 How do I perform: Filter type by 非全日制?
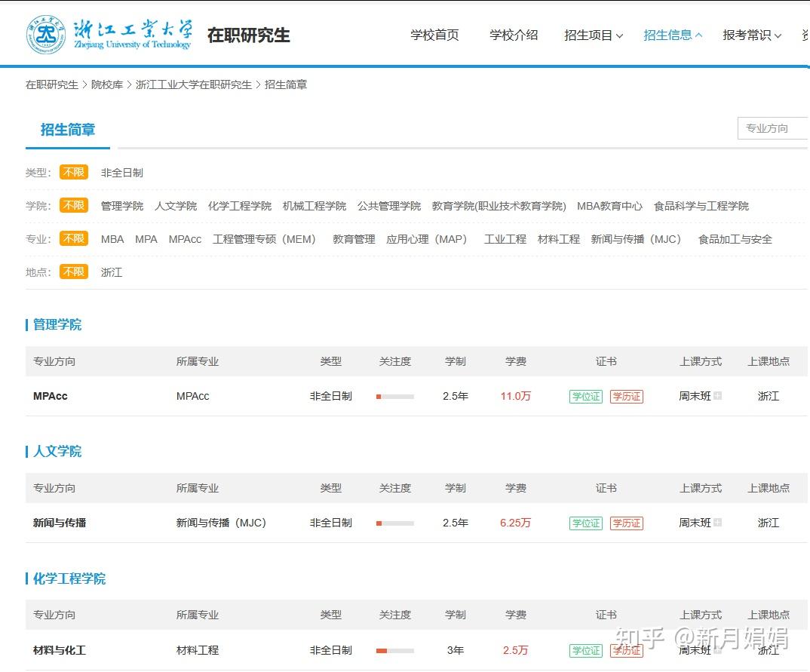point(122,173)
